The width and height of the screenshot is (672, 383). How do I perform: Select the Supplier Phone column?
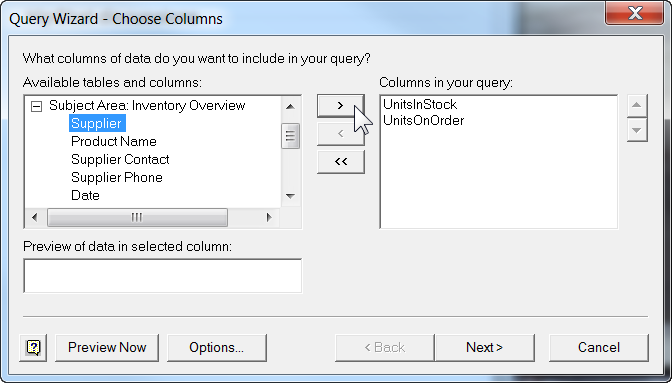(117, 177)
